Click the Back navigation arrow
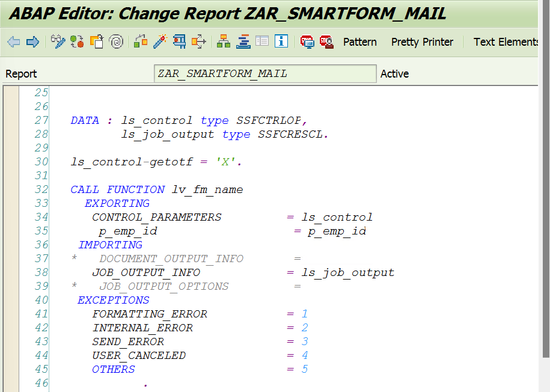 tap(14, 42)
